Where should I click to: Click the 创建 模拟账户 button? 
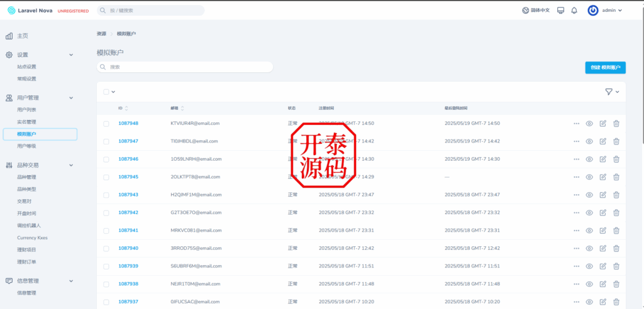pos(606,68)
